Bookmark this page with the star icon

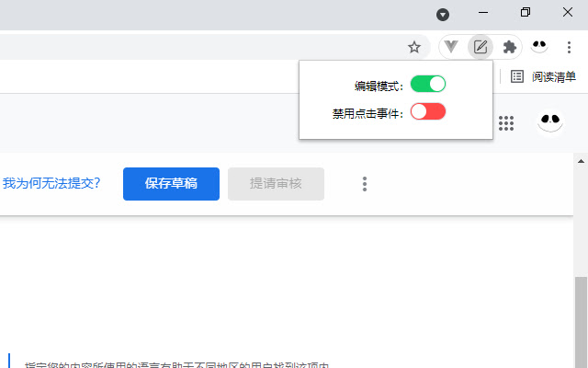[414, 47]
